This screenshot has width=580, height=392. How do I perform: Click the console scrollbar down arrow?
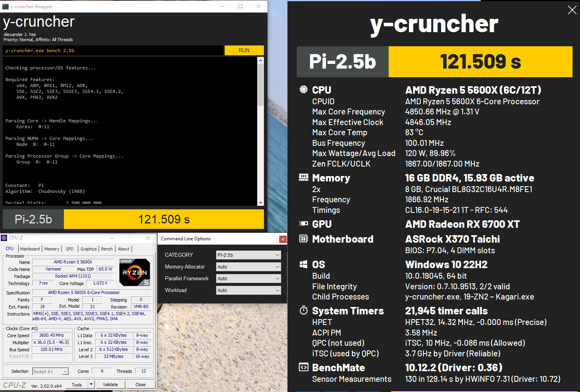coord(260,202)
